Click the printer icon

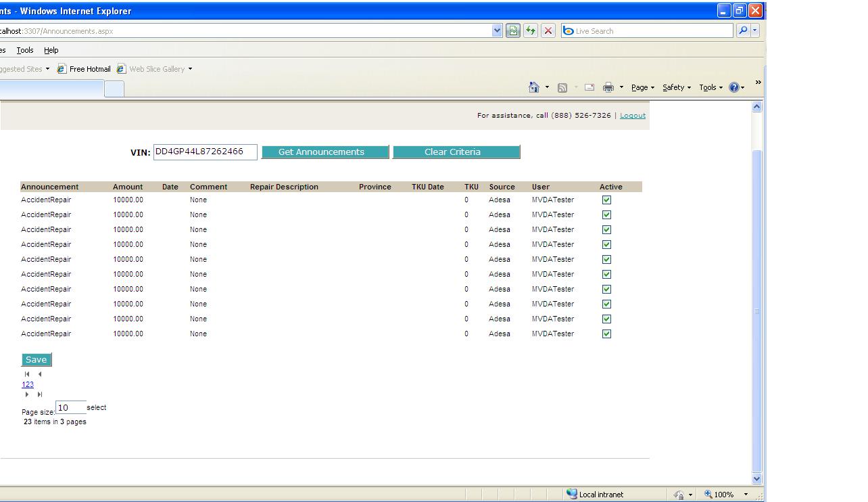pyautogui.click(x=608, y=87)
